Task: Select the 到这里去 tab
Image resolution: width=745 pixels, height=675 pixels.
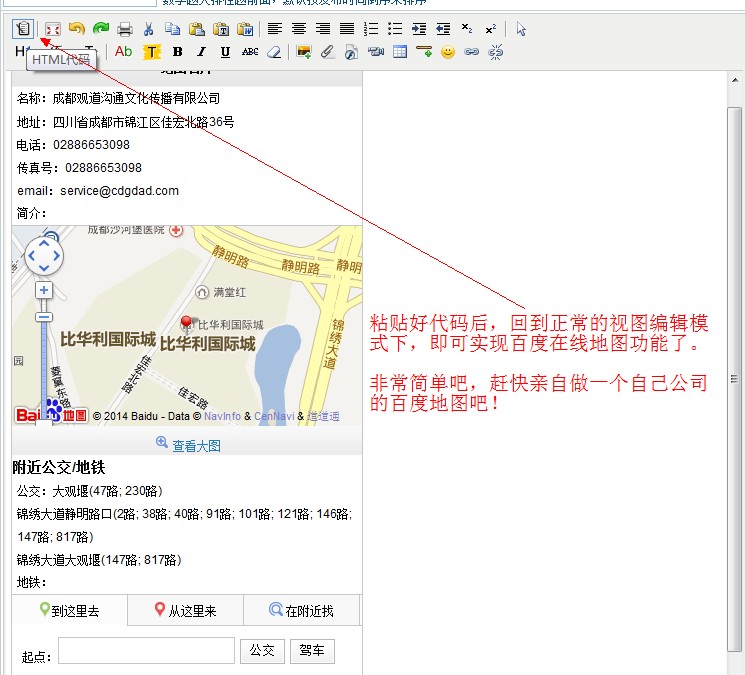Action: pos(70,610)
